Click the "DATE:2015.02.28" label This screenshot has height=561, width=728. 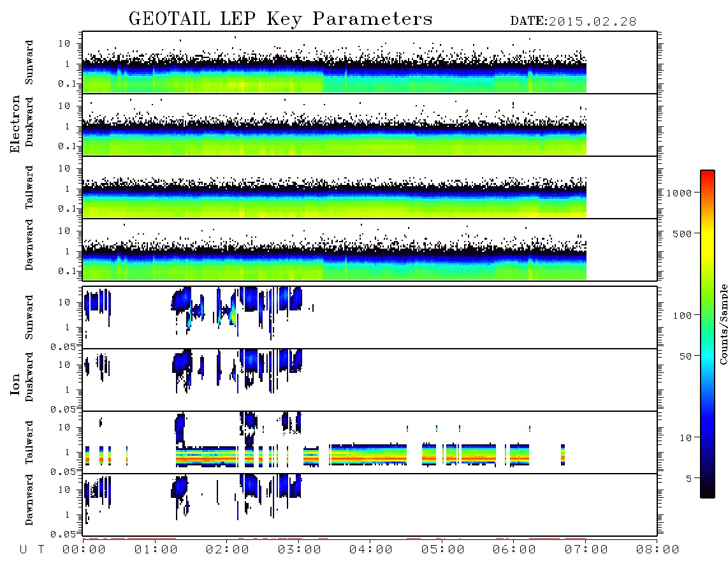(x=573, y=22)
